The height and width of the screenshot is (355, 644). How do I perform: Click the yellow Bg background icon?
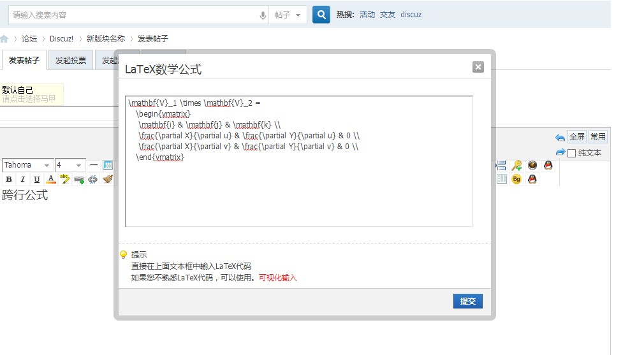[516, 179]
